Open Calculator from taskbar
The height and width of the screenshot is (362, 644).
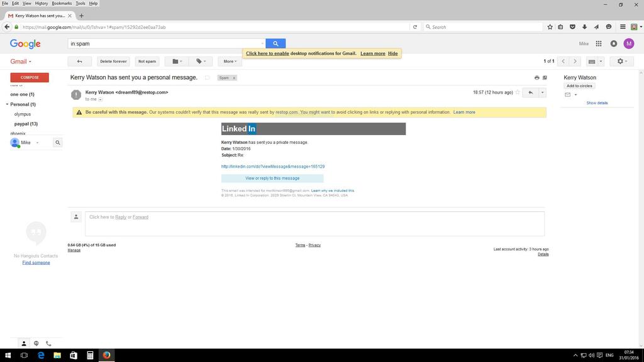pos(90,355)
